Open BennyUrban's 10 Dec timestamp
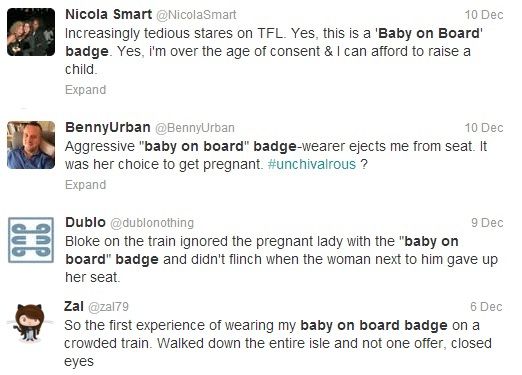This screenshot has height=375, width=522. [x=484, y=128]
